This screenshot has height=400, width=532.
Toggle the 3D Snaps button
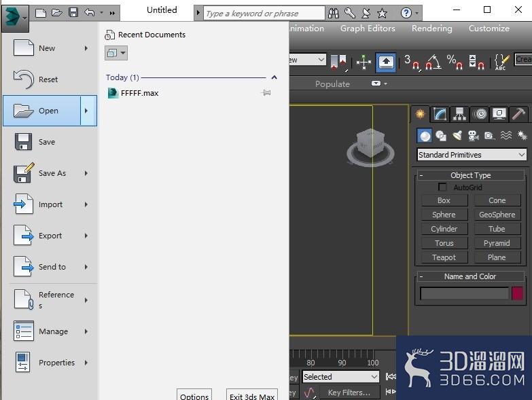(412, 62)
